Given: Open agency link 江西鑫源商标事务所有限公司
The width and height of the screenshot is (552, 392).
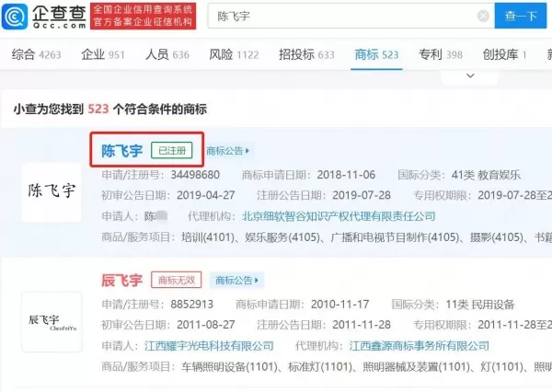Looking at the screenshot, I should [420, 346].
